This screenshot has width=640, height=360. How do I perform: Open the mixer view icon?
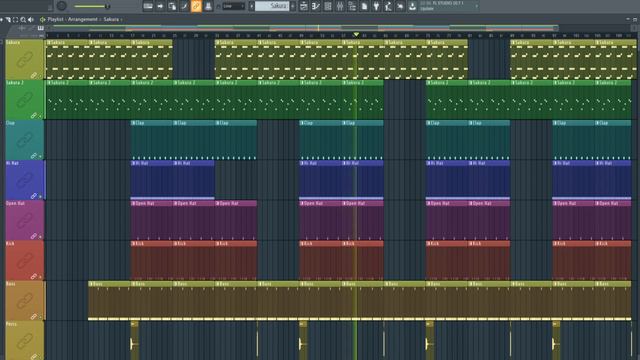[x=340, y=6]
